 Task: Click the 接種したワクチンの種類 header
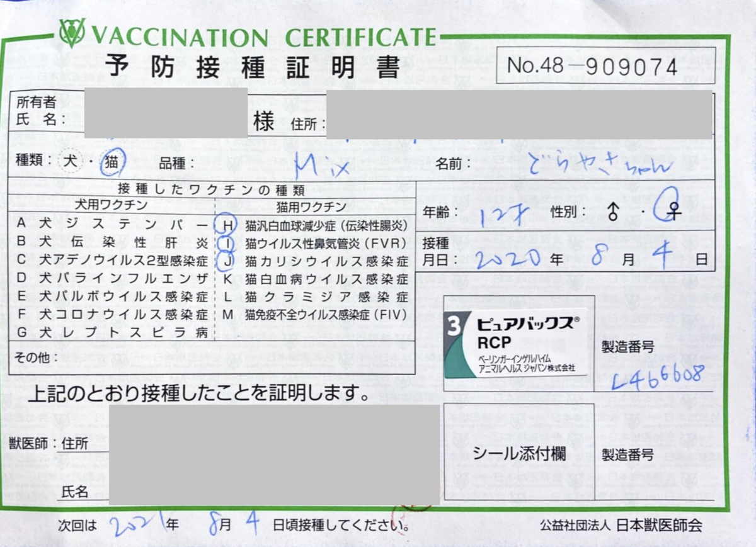[212, 189]
